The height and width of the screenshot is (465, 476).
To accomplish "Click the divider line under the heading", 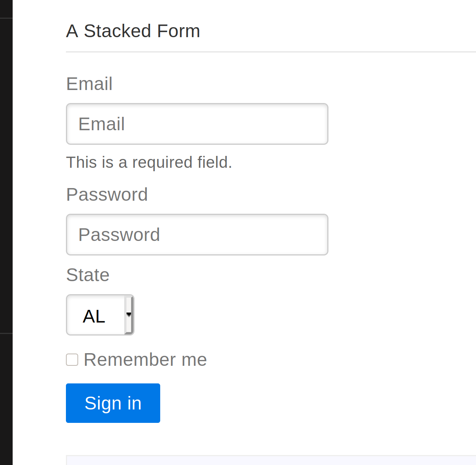I will (x=271, y=52).
